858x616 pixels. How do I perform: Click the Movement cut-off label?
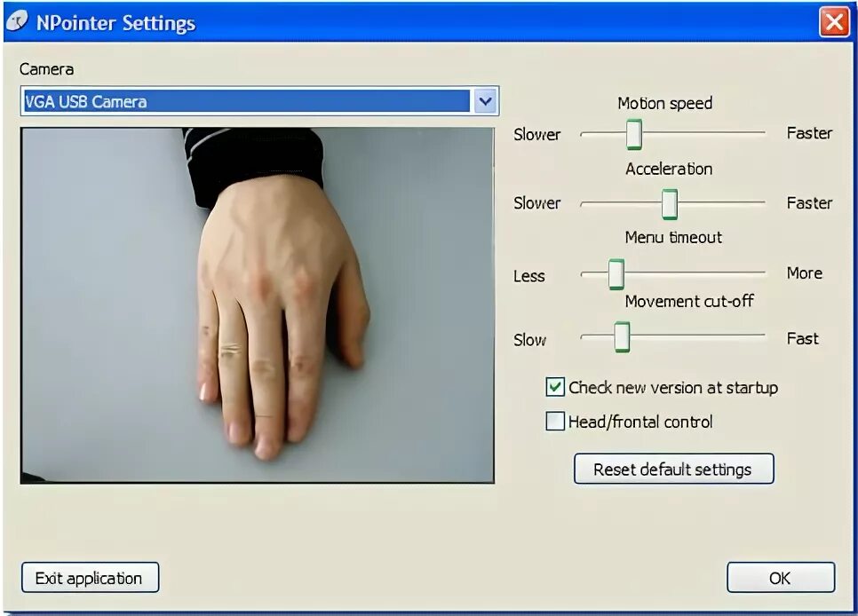tap(689, 300)
